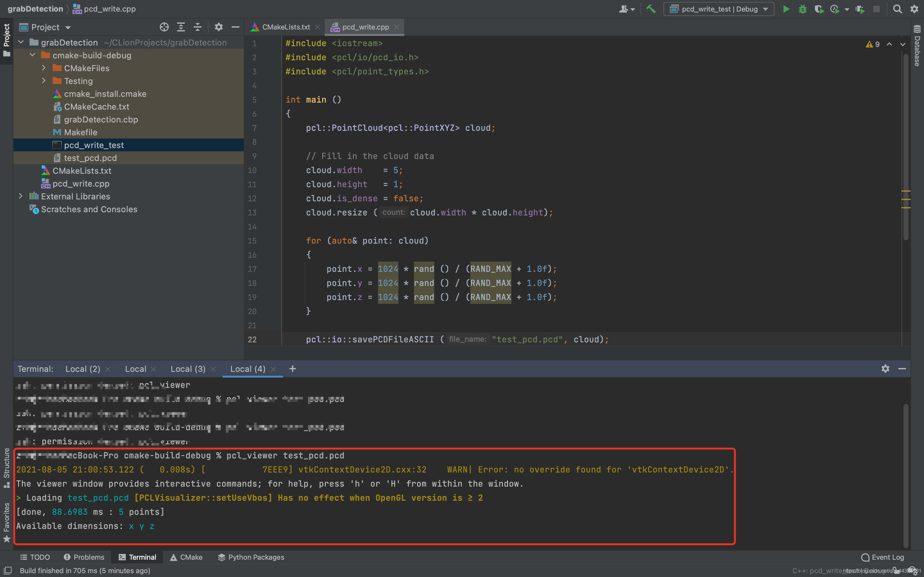The image size is (924, 577).
Task: Click locate file crosshair icon in Project panel
Action: click(x=164, y=27)
